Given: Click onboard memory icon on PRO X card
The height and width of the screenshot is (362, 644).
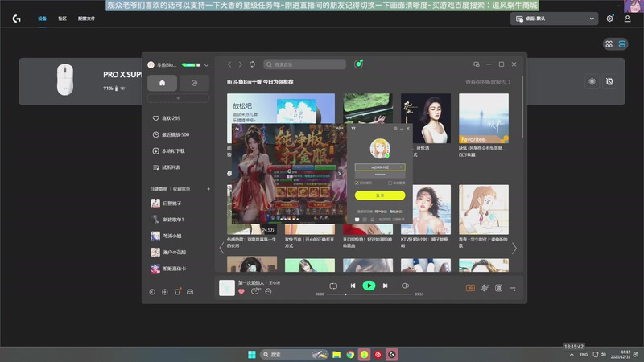Looking at the screenshot, I should coord(610,82).
